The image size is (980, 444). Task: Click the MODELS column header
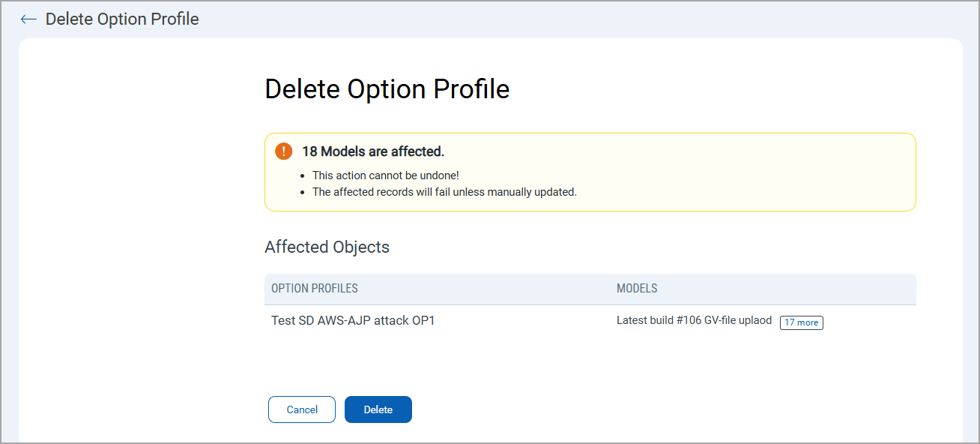coord(638,288)
